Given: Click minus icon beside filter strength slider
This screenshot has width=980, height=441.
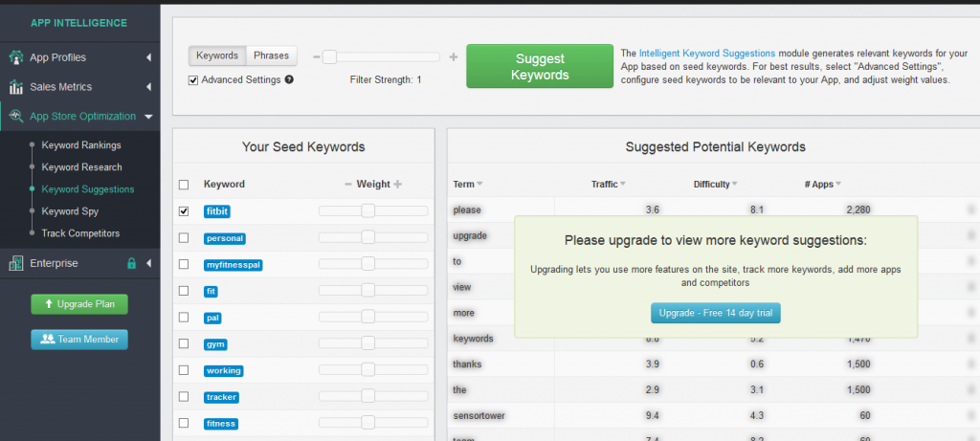Looking at the screenshot, I should 316,57.
